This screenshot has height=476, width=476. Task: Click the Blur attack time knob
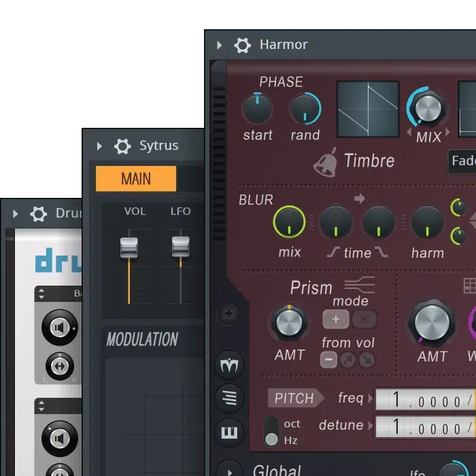point(336,222)
